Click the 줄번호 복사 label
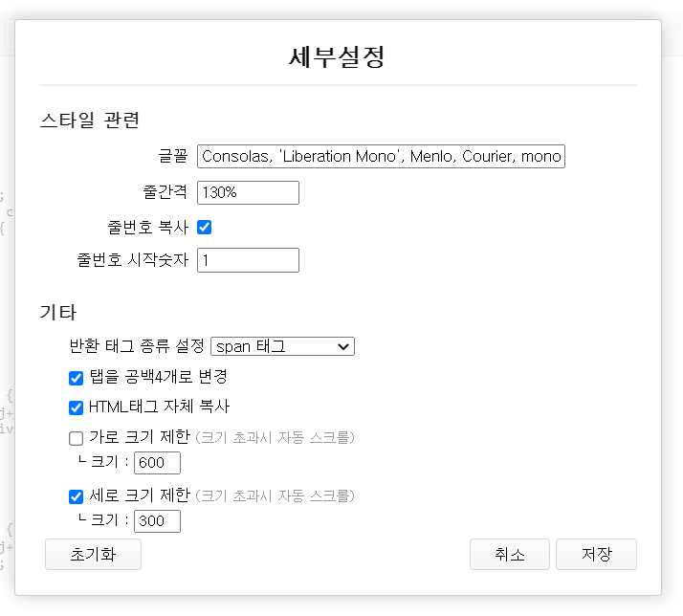683x616 pixels. [x=148, y=227]
